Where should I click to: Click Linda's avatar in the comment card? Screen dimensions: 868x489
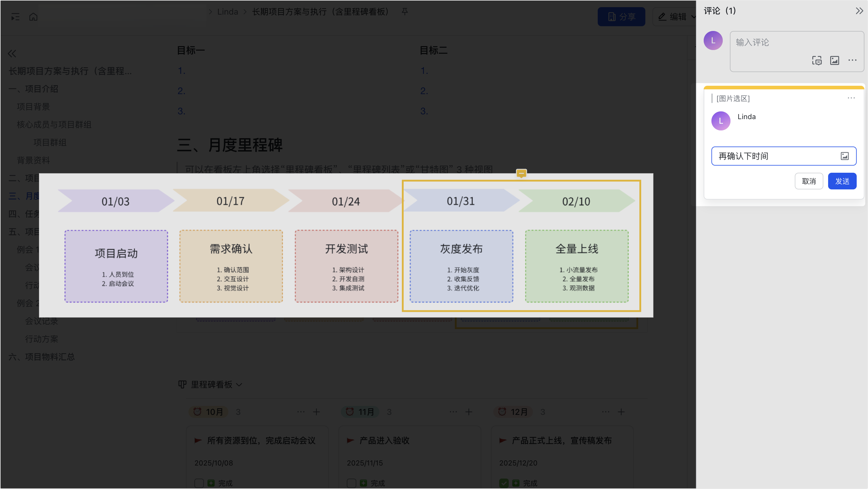tap(721, 121)
